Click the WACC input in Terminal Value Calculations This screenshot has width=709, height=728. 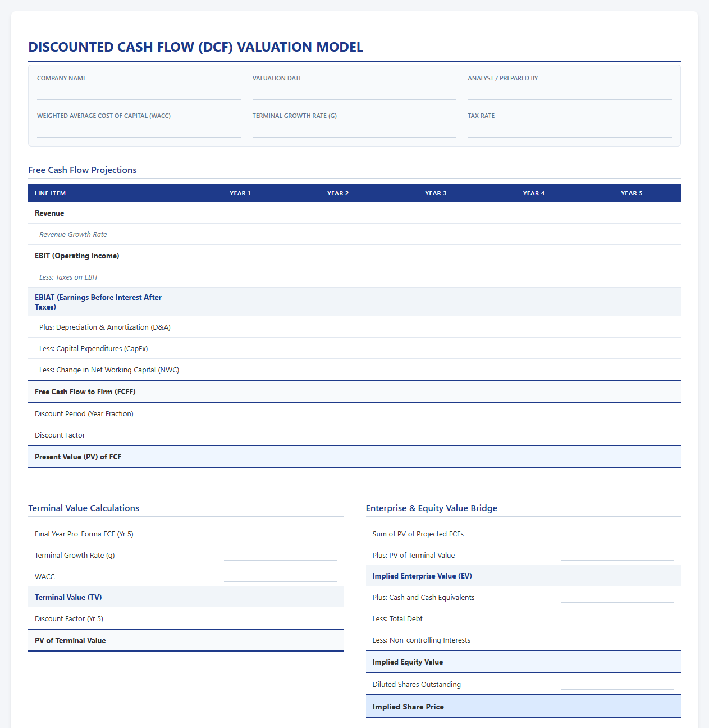280,576
